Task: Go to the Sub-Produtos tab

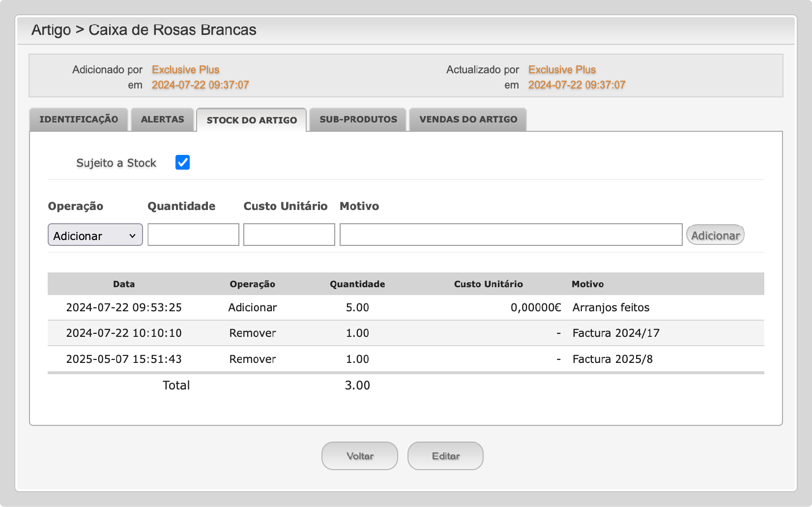Action: pos(358,119)
